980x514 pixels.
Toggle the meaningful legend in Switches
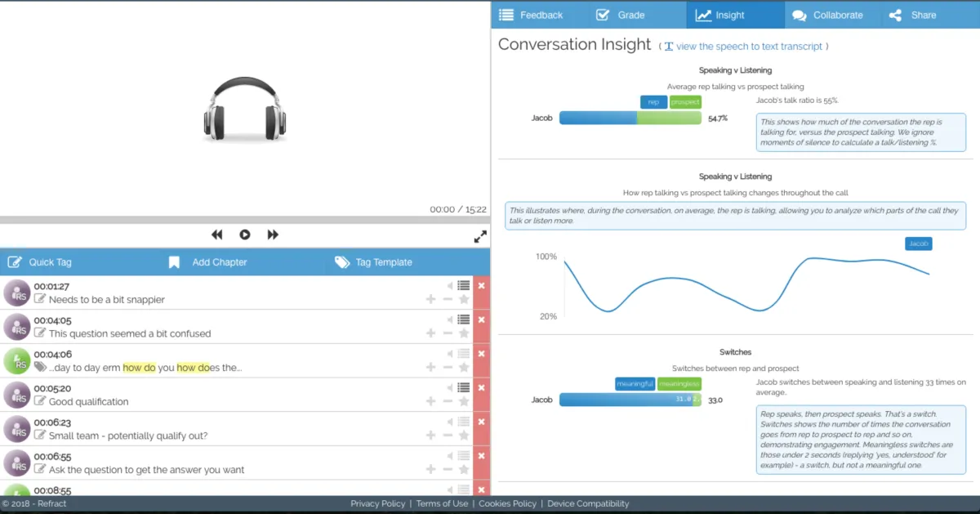(x=635, y=384)
